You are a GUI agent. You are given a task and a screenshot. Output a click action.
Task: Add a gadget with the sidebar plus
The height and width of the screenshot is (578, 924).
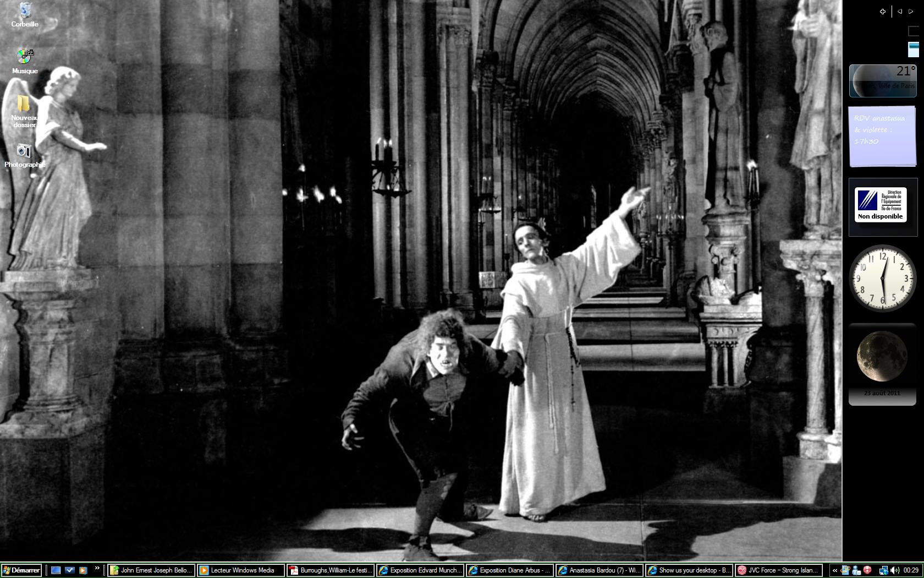click(883, 12)
